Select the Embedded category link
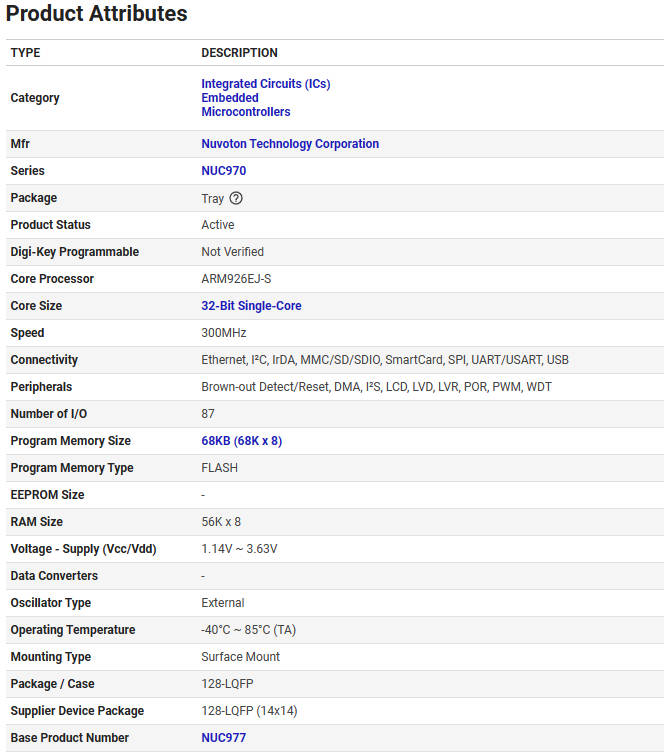This screenshot has height=754, width=664. [x=229, y=98]
